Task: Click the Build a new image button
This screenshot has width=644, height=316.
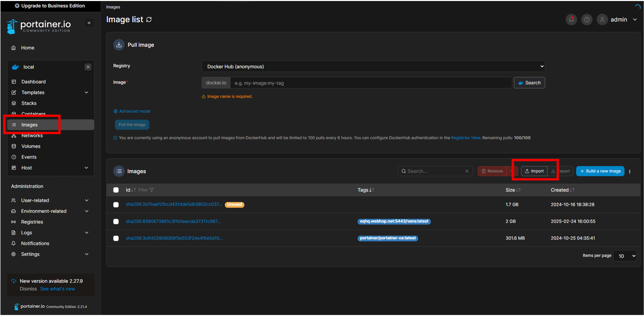Action: [600, 171]
